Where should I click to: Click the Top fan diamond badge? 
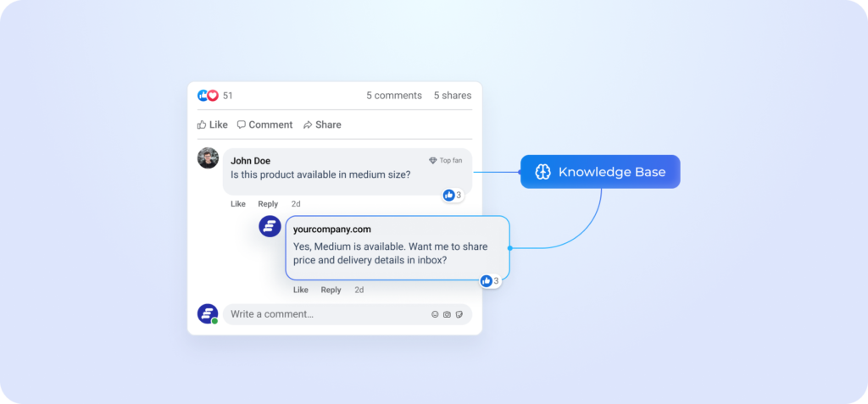(x=446, y=160)
